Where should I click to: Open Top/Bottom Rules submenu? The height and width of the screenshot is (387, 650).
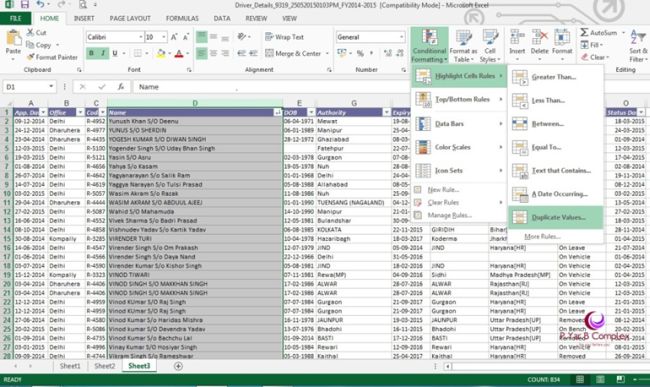click(459, 99)
